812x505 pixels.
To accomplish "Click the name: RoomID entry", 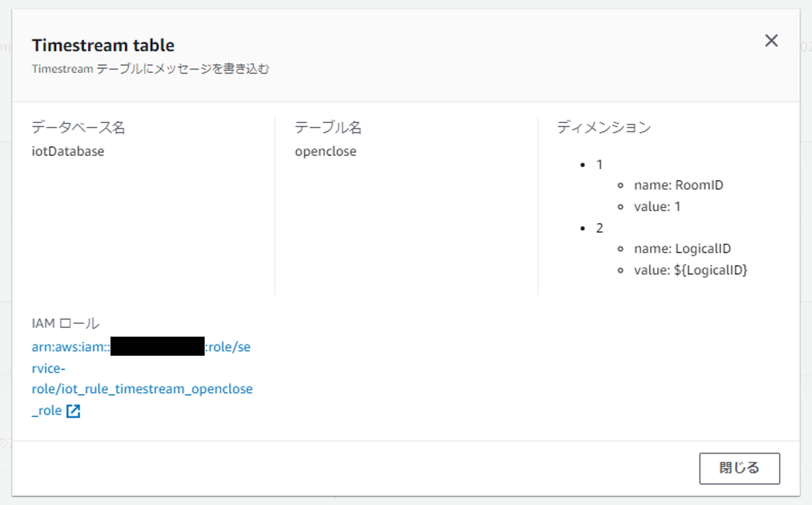I will [679, 185].
